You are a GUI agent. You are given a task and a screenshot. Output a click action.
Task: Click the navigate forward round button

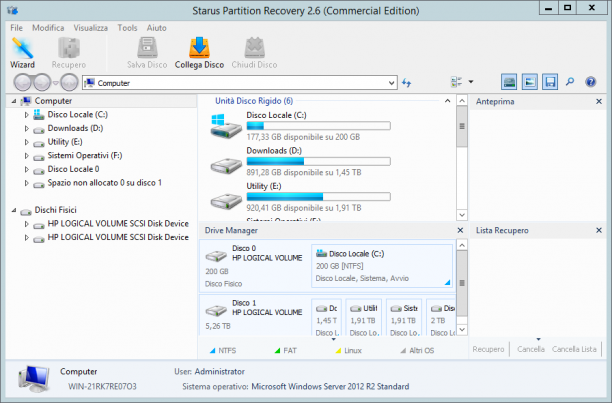[42, 82]
